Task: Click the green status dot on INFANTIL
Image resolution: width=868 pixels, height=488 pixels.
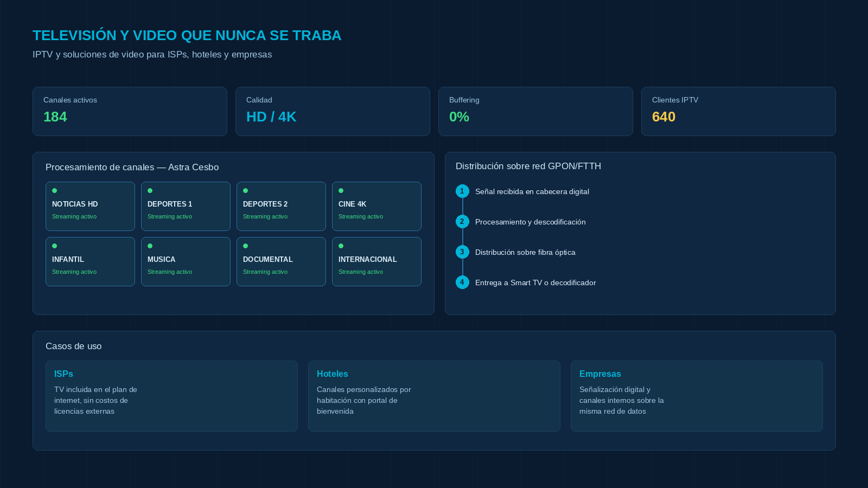Action: point(54,246)
